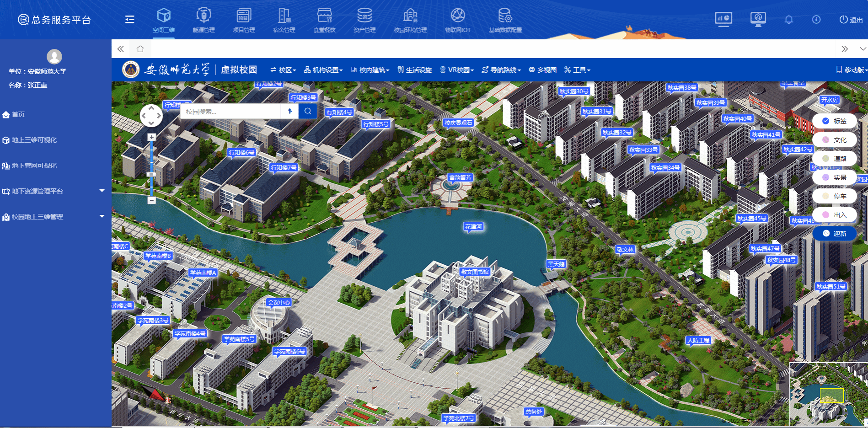Click the route direction icon beside search

coord(289,111)
